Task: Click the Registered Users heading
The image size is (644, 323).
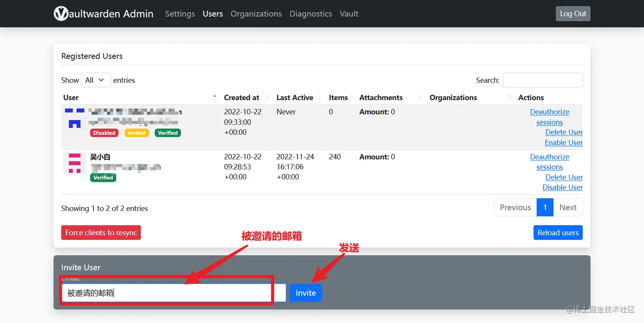Action: [92, 56]
